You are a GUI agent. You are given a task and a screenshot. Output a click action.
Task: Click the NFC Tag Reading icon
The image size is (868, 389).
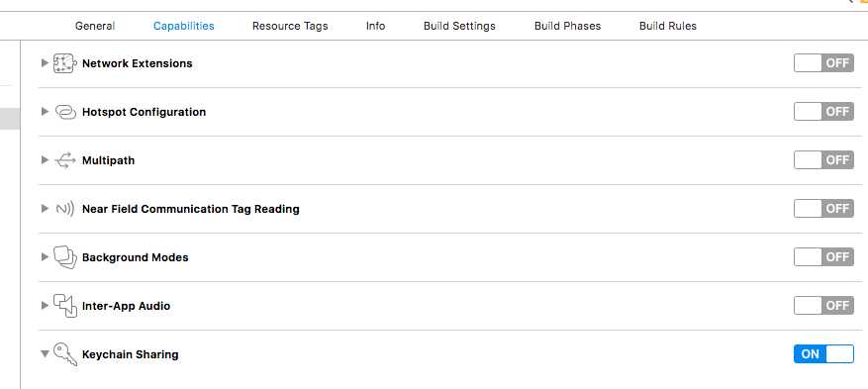(65, 209)
